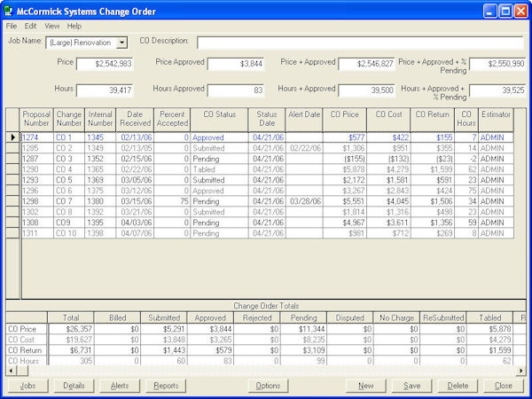532x399 pixels.
Task: Select the row selector arrow for proposal 1274
Action: click(12, 137)
